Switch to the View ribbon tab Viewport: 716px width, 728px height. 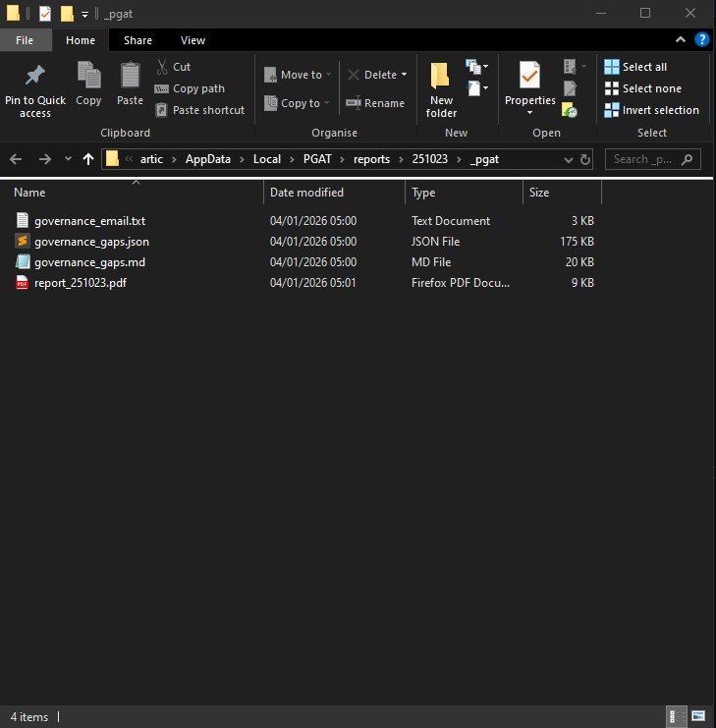click(193, 40)
